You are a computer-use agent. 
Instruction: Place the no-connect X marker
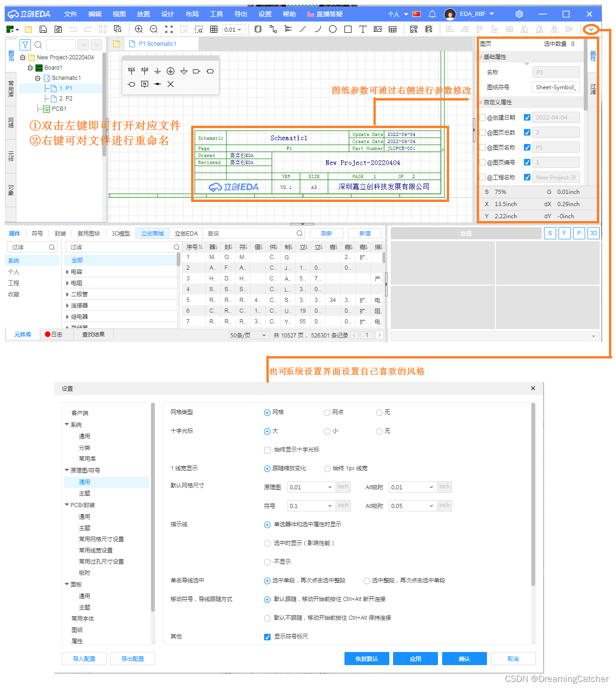(x=171, y=84)
